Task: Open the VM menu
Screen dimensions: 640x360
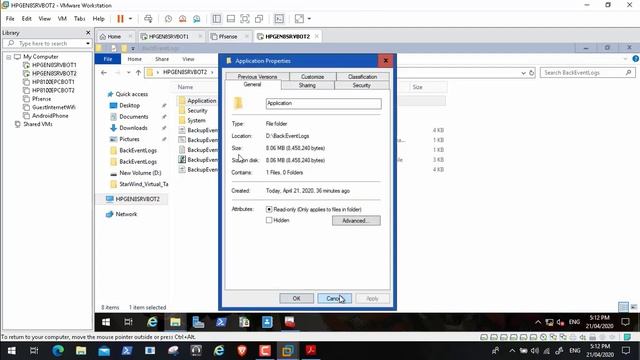Action: (62, 19)
